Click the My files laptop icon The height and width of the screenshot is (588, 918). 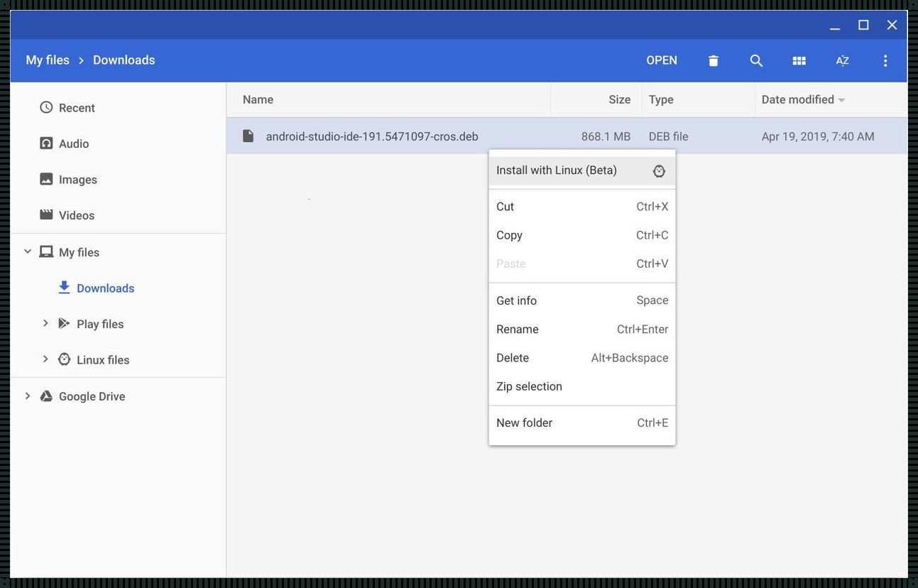46,251
